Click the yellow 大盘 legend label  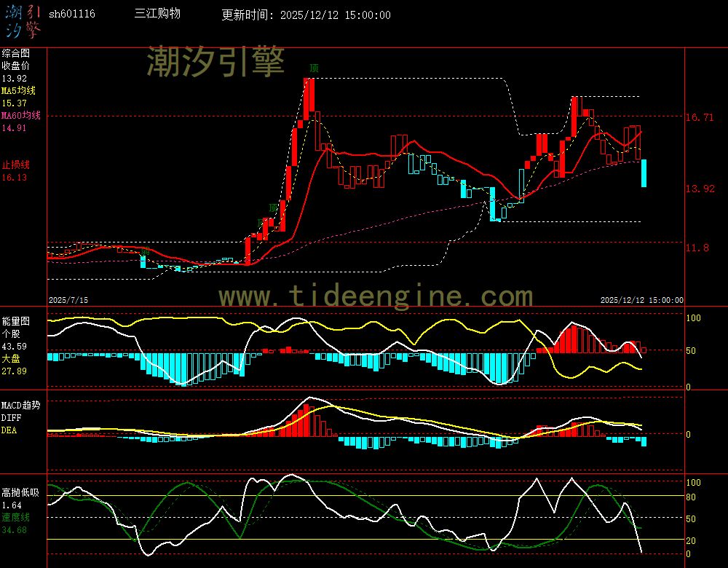coord(10,359)
